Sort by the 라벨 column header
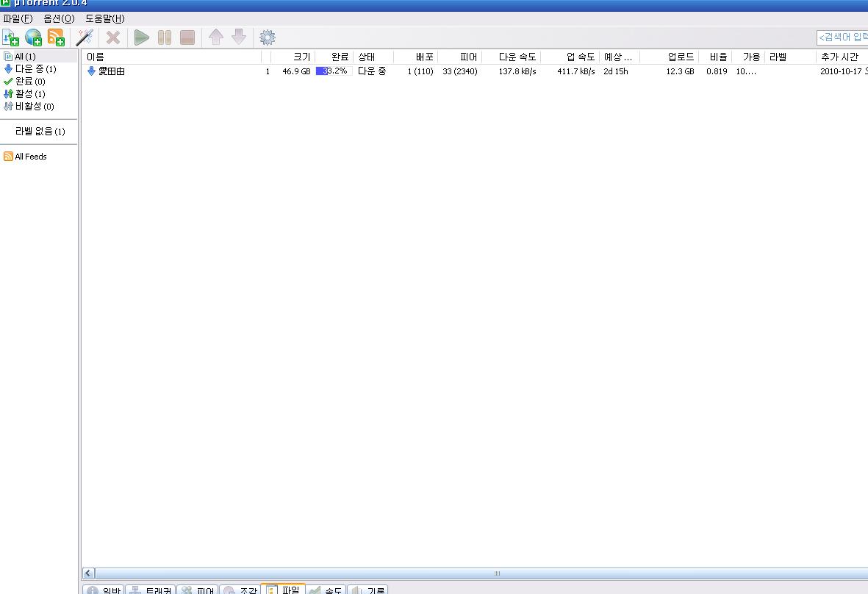The width and height of the screenshot is (868, 594). (x=790, y=57)
